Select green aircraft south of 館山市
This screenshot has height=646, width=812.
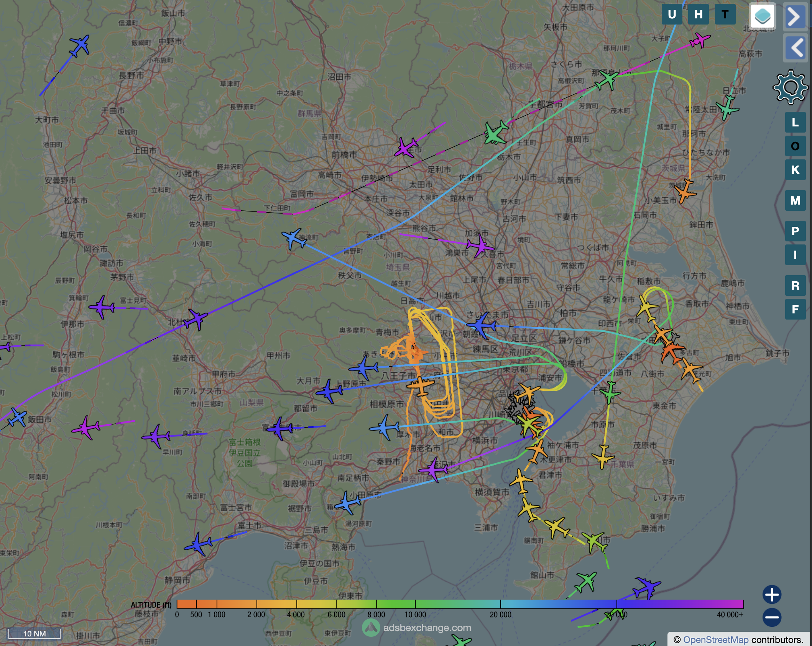[x=586, y=582]
